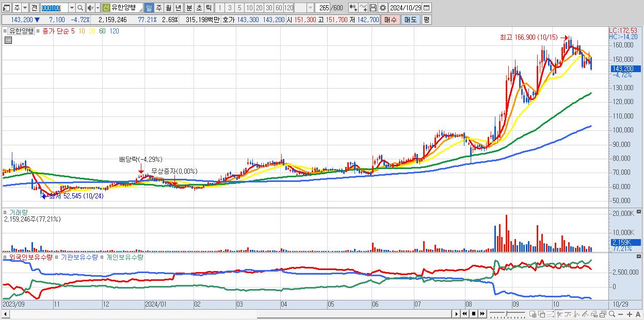Image resolution: width=644 pixels, height=320 pixels.
Task: Toggle 개인보유수량 legend checkbox
Action: click(x=102, y=257)
